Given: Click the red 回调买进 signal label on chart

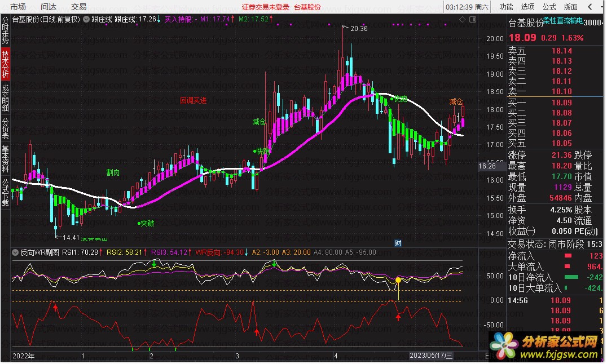Looking at the screenshot, I should click(x=193, y=100).
